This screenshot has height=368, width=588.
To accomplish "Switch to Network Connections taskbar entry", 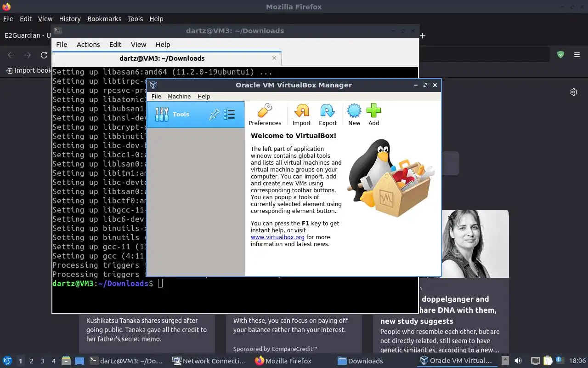I will coord(209,361).
